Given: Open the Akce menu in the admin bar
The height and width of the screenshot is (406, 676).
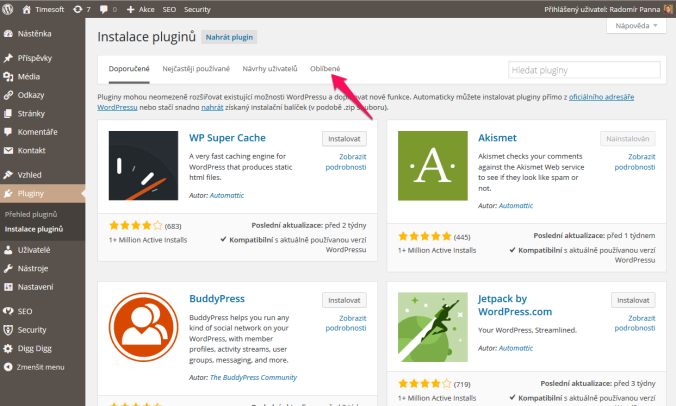Looking at the screenshot, I should 147,9.
